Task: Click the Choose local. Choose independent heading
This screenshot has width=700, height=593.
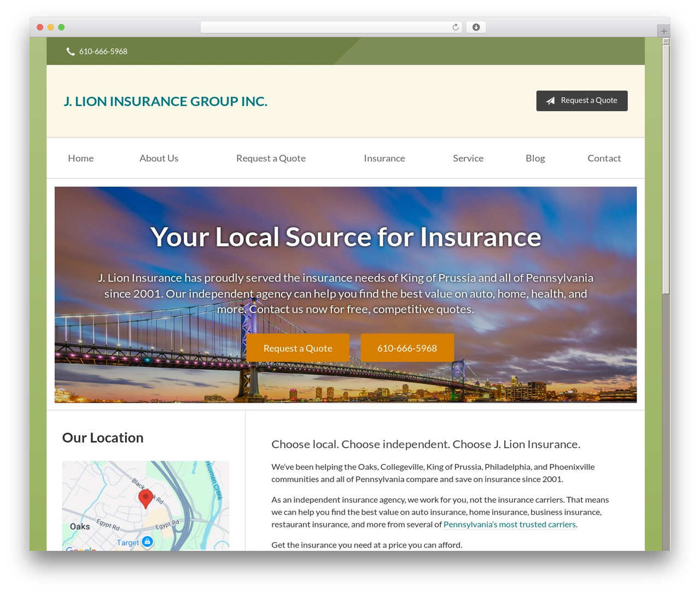Action: (426, 444)
